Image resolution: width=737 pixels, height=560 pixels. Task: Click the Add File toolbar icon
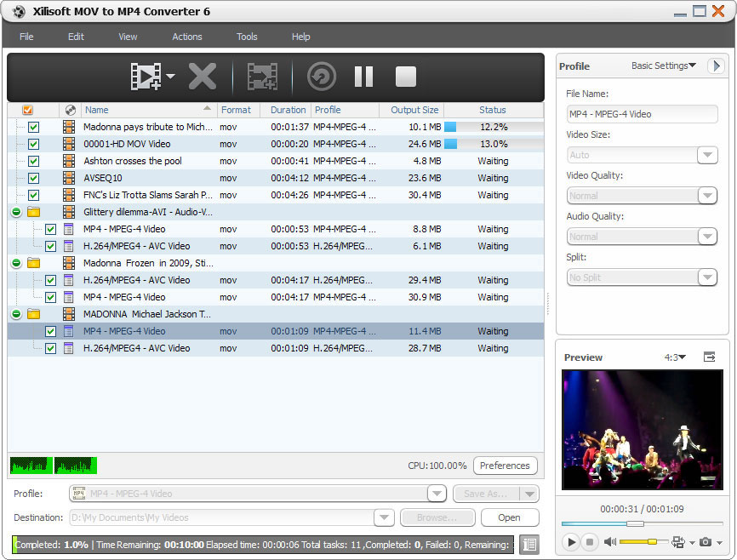(x=146, y=77)
